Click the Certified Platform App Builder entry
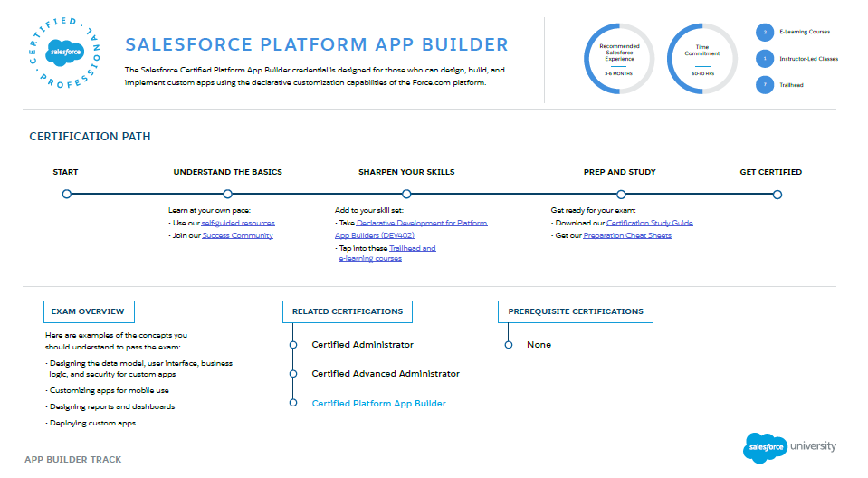868x478 pixels. pyautogui.click(x=378, y=404)
